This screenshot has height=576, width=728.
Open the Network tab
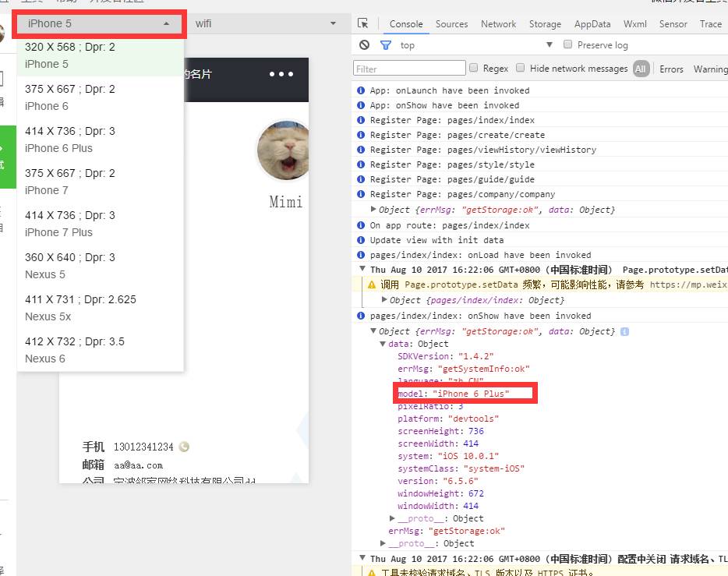(x=498, y=24)
